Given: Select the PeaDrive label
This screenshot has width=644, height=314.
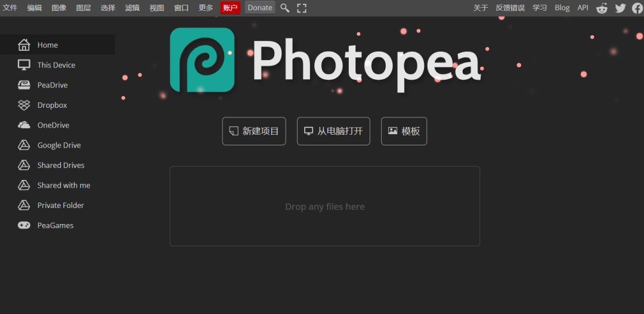Looking at the screenshot, I should point(52,85).
